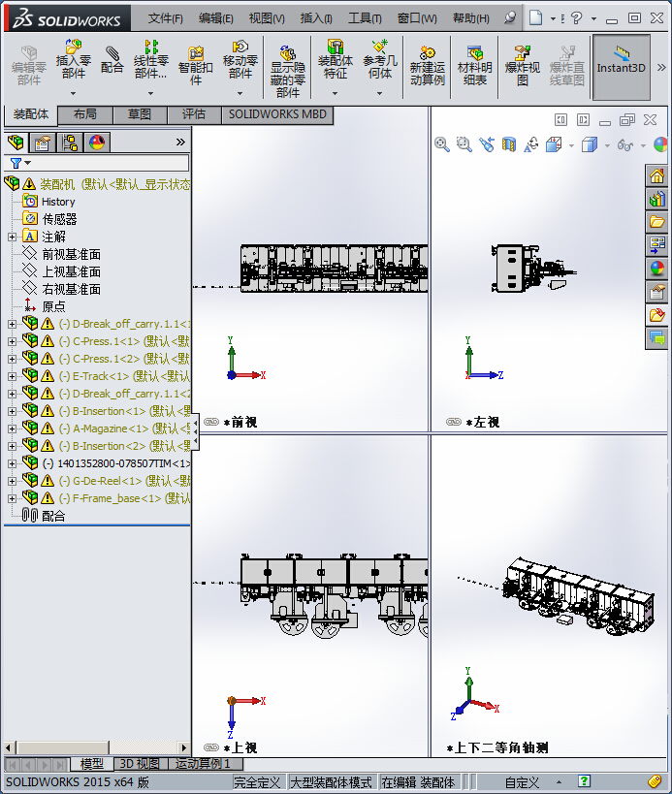Switch to the 3D 视图 bottom tab
Screen dimensions: 672x794
coord(140,764)
